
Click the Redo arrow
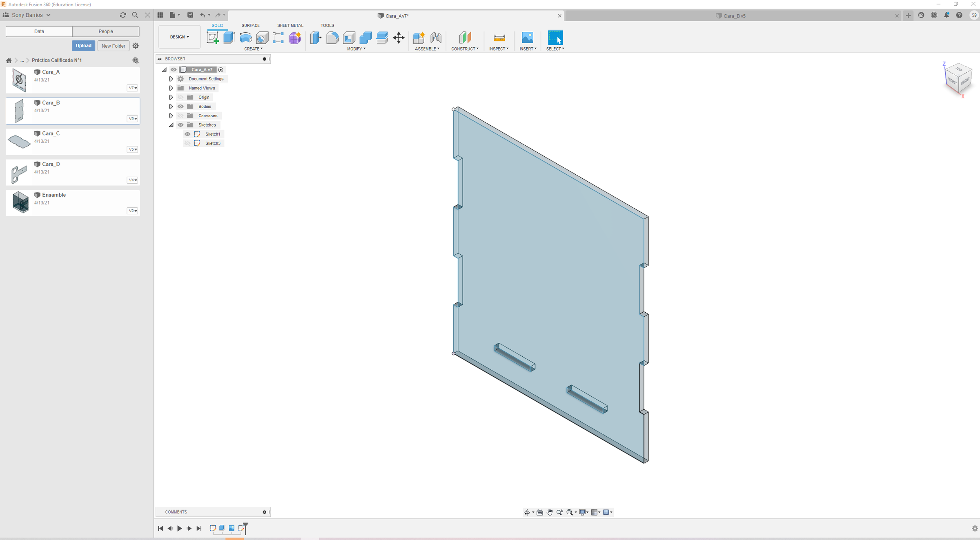(218, 15)
